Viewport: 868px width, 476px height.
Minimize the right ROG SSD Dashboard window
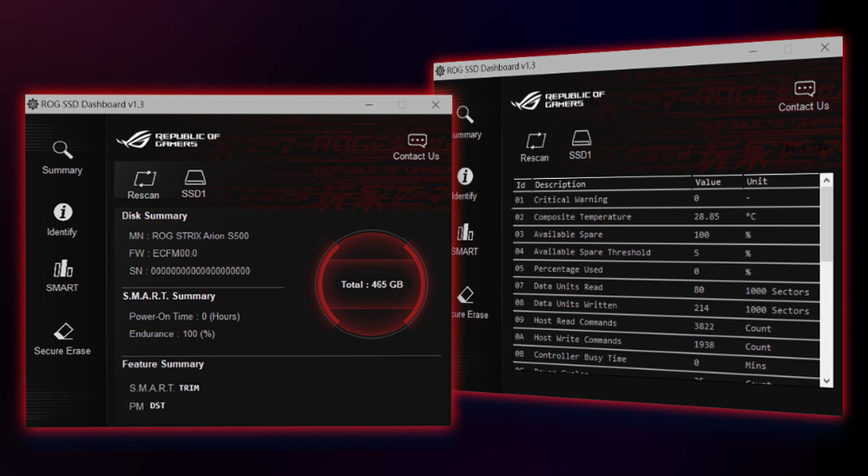point(753,51)
